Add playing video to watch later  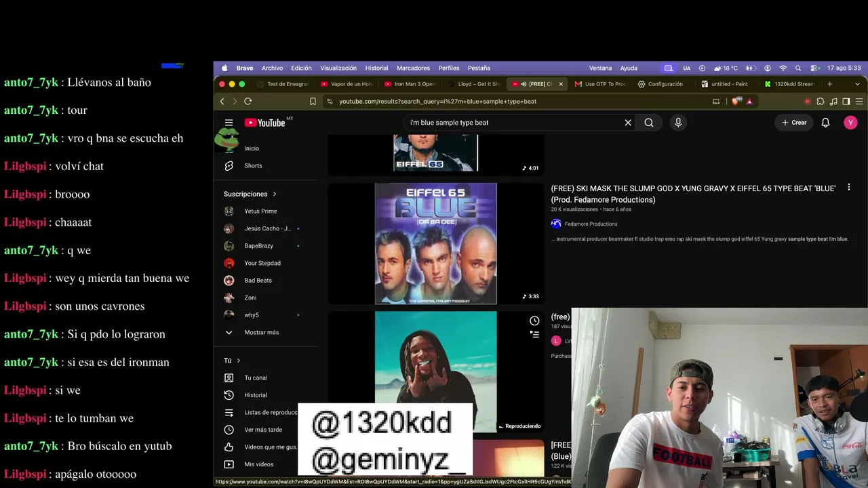[x=534, y=321]
